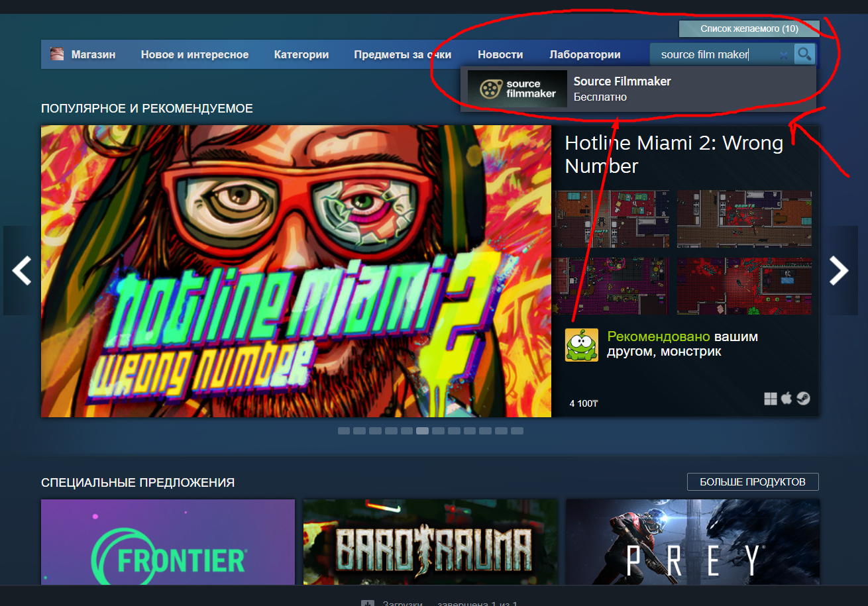Open the Frontier special offer card
The height and width of the screenshot is (606, 868).
168,542
